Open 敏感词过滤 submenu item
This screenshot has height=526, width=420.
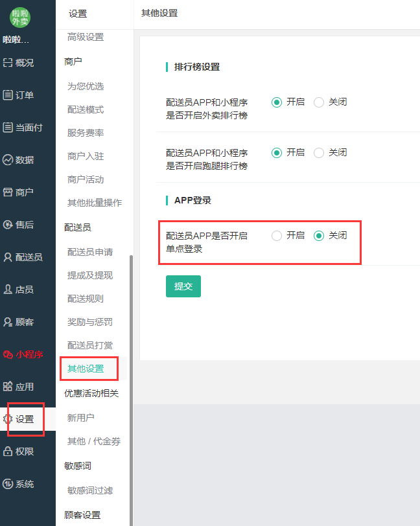click(90, 490)
